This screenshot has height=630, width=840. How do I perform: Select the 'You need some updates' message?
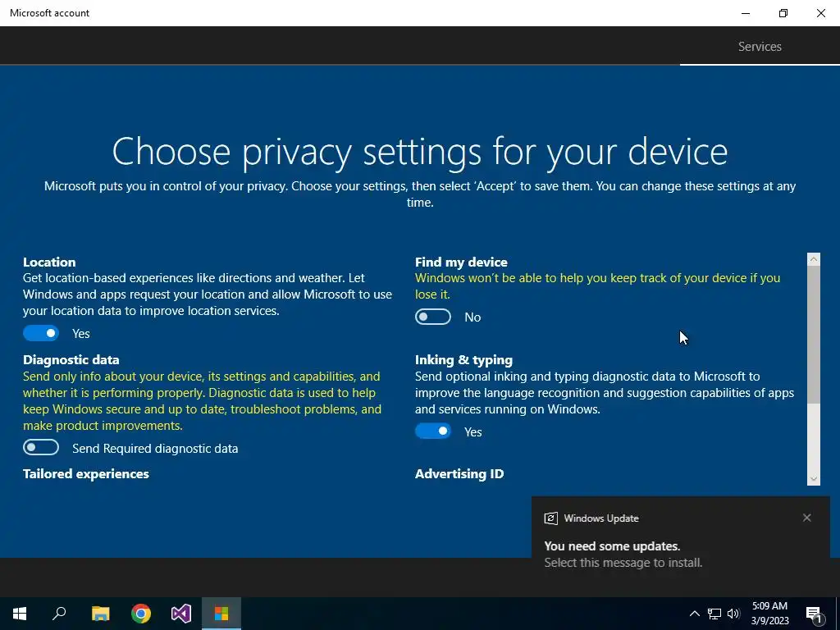coord(612,546)
